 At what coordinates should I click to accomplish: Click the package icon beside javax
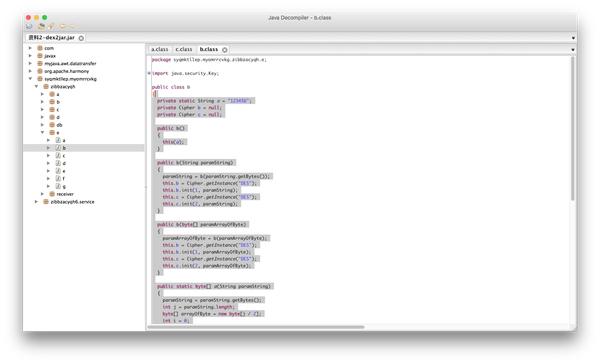(x=40, y=56)
